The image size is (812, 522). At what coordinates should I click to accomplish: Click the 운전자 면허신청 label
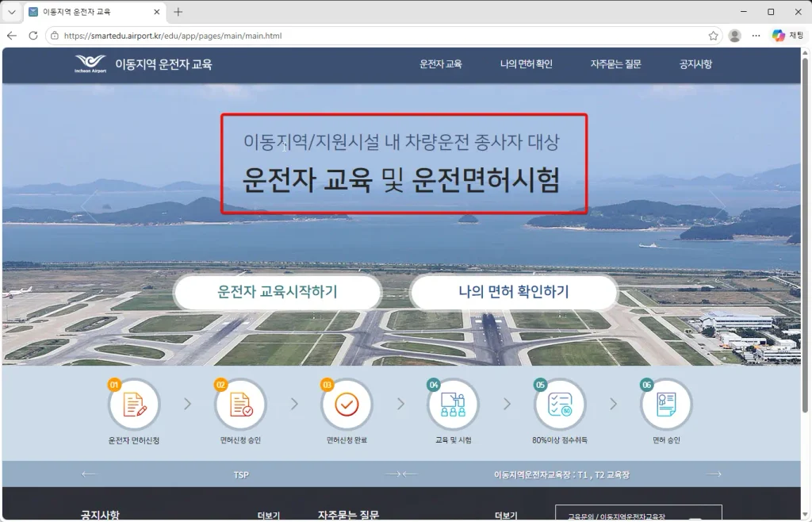(133, 440)
